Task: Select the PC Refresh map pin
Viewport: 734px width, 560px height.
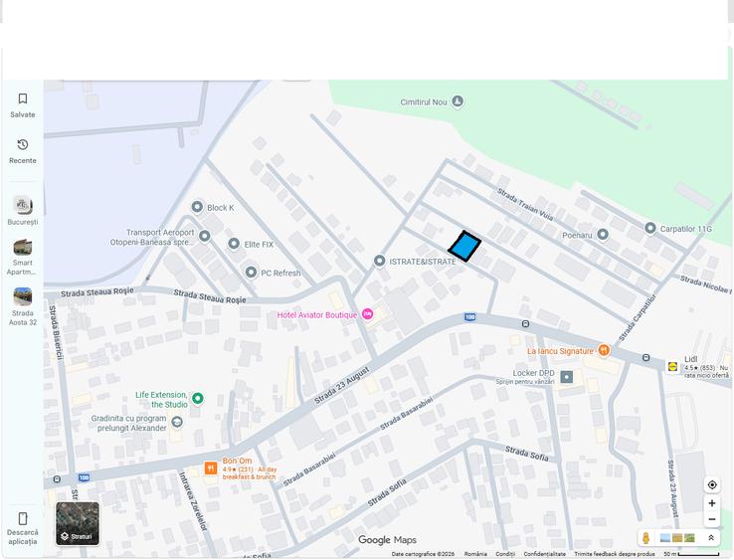Action: 251,272
